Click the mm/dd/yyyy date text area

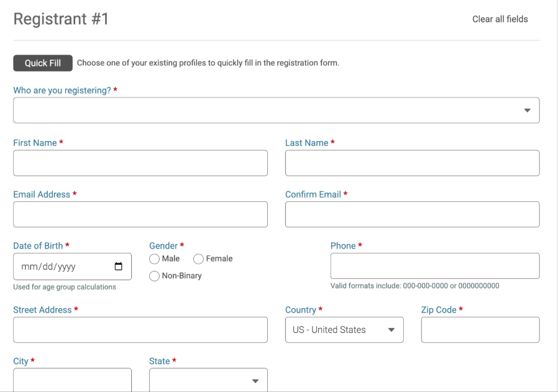[x=48, y=267]
